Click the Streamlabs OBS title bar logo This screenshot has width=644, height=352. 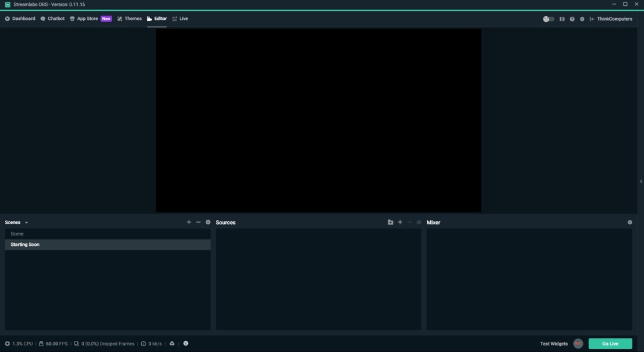(x=7, y=5)
